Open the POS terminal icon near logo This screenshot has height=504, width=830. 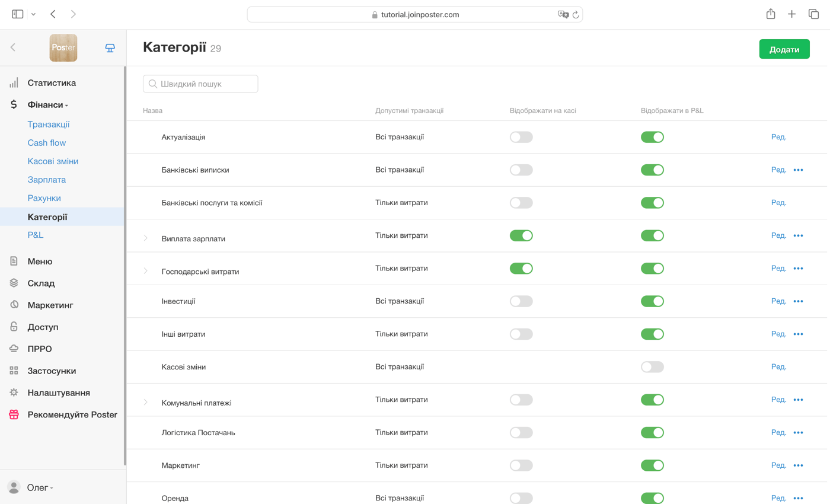[x=110, y=48]
